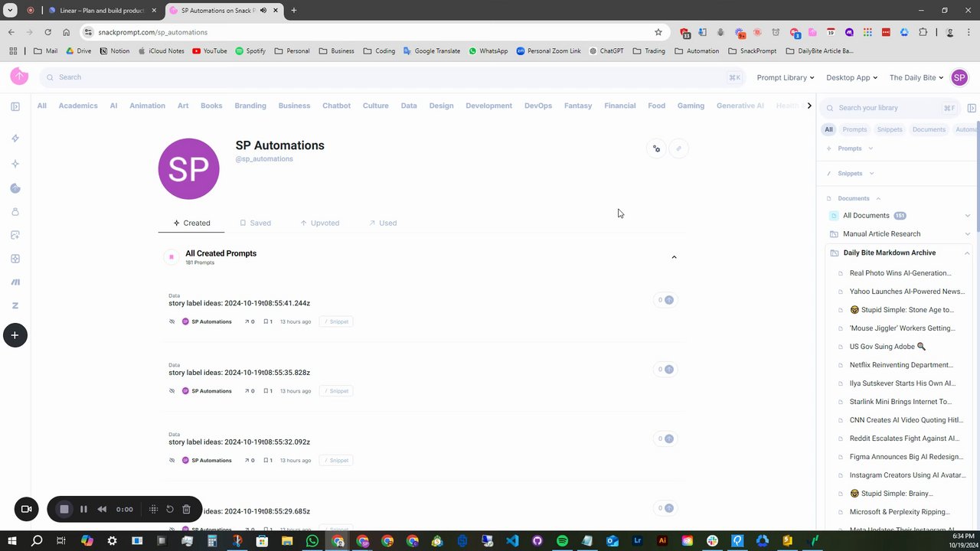Open the Generative AI category

740,106
